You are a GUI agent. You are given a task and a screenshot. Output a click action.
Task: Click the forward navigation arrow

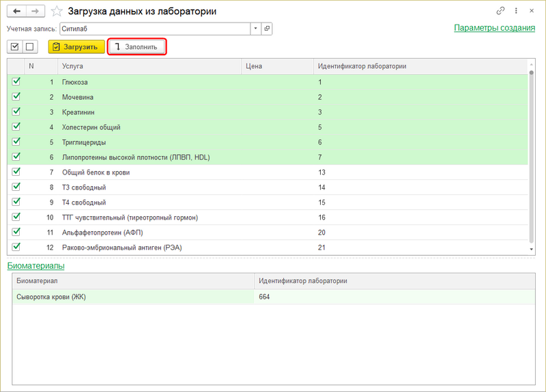(x=35, y=11)
